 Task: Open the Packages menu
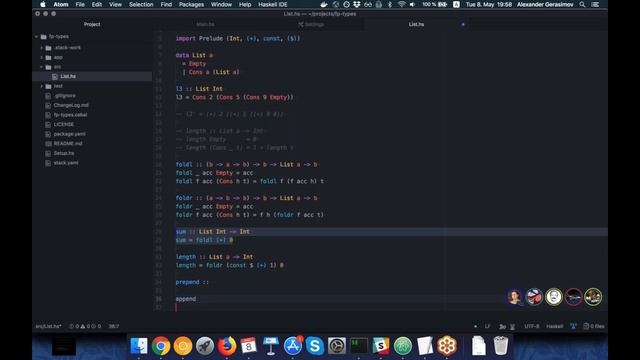[191, 4]
